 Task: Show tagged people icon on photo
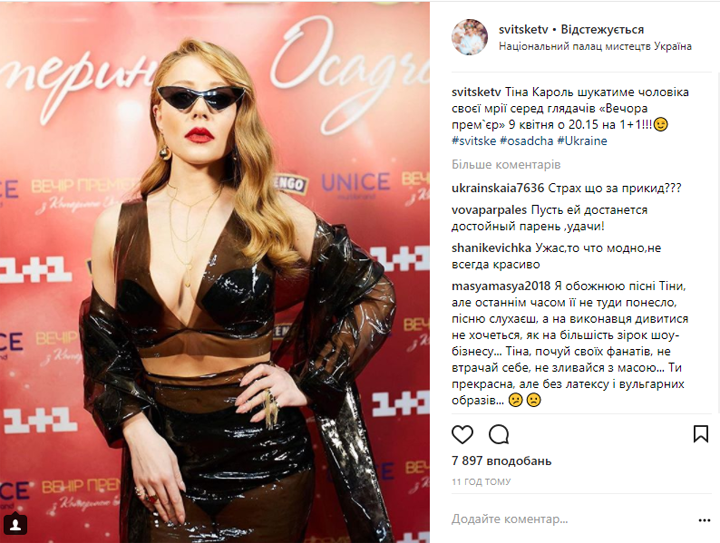click(15, 524)
